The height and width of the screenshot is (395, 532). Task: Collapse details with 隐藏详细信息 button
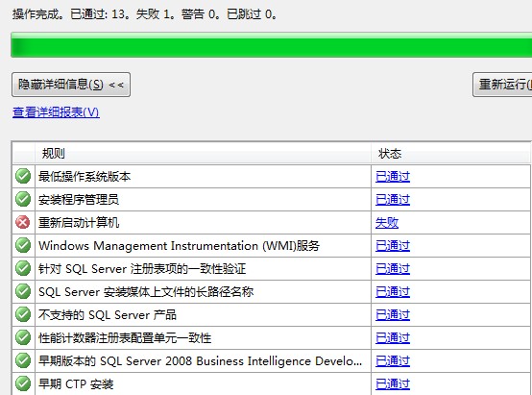point(71,85)
